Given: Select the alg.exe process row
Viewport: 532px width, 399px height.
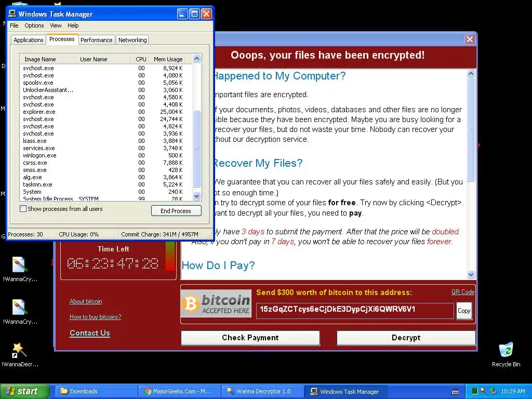Looking at the screenshot, I should 106,177.
